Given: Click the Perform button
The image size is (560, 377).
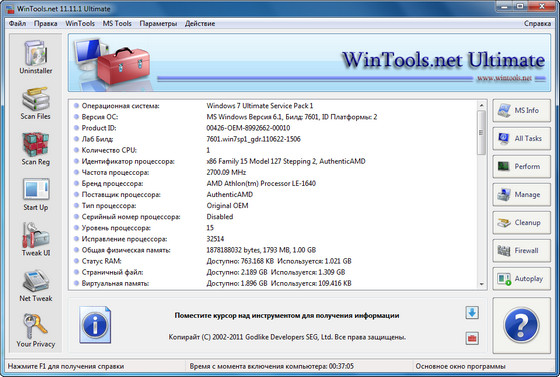Looking at the screenshot, I should click(x=521, y=166).
